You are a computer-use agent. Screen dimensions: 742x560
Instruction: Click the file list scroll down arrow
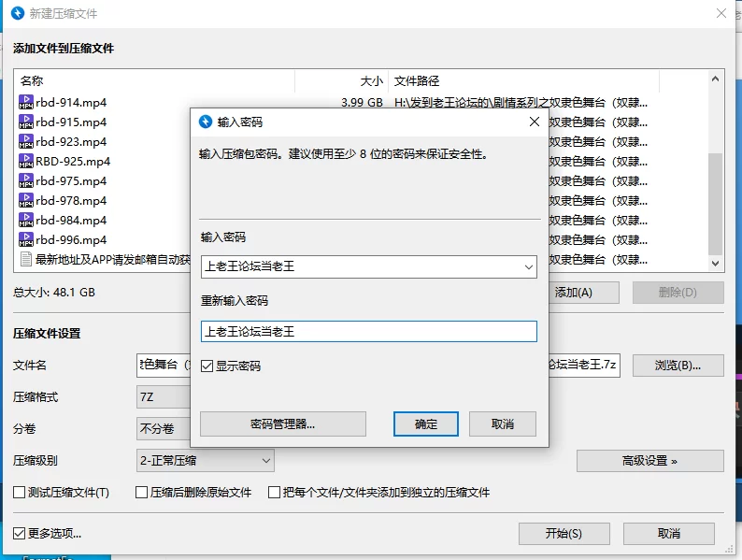pos(715,264)
